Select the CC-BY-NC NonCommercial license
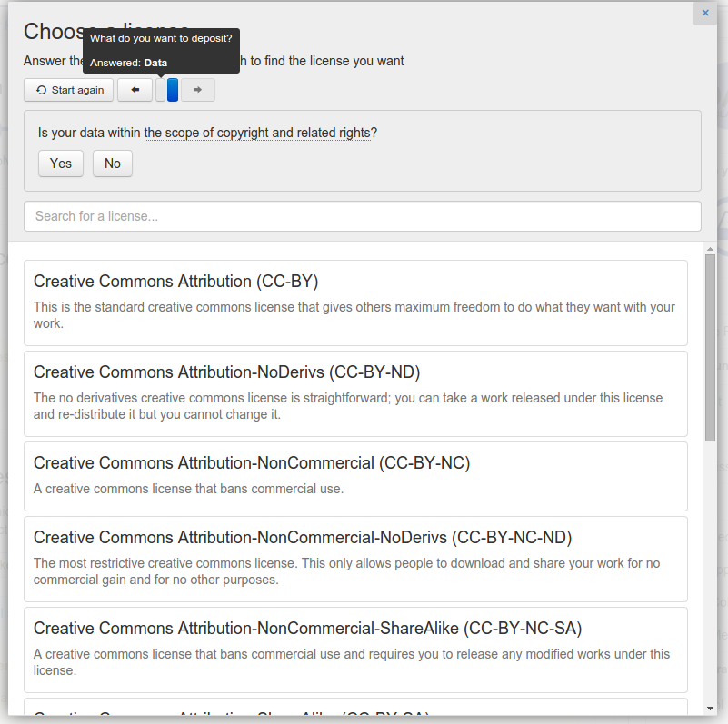 355,475
